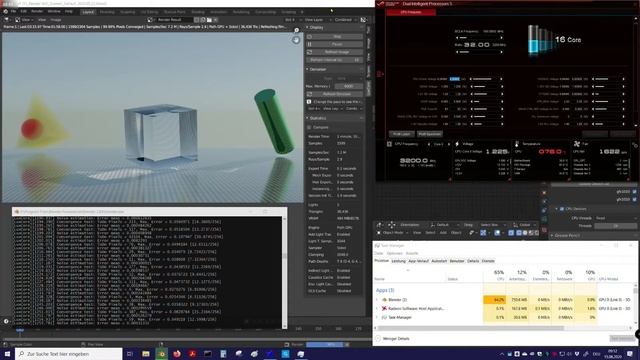Adjust the BCLK Frequency slider
This screenshot has height=360, width=640.
pos(479,38)
